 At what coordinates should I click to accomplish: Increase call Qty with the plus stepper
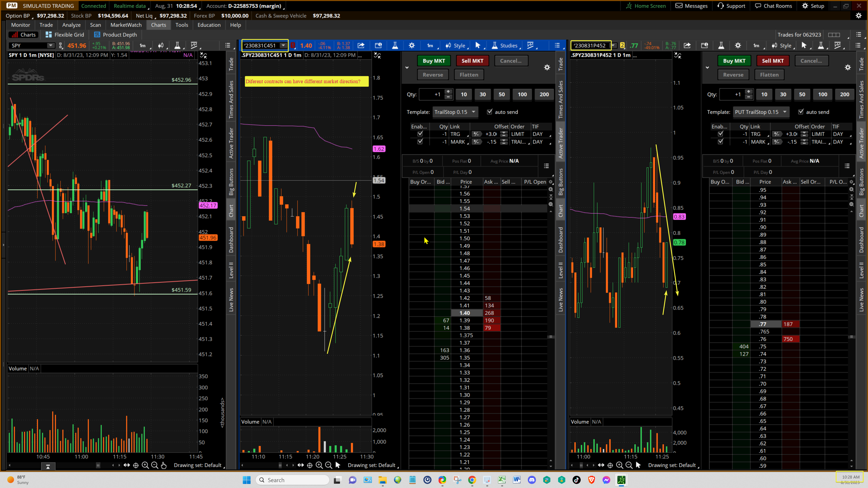448,91
